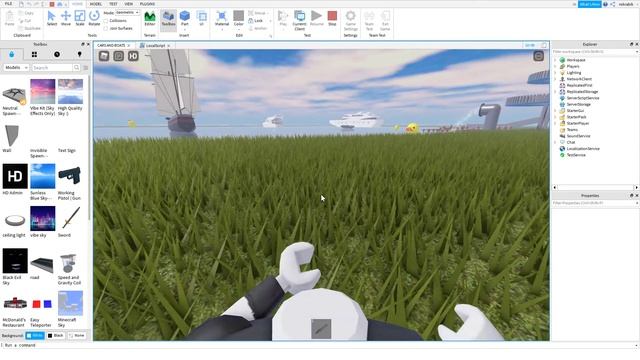
Task: Switch to the TEST ribbon tab
Action: click(113, 4)
